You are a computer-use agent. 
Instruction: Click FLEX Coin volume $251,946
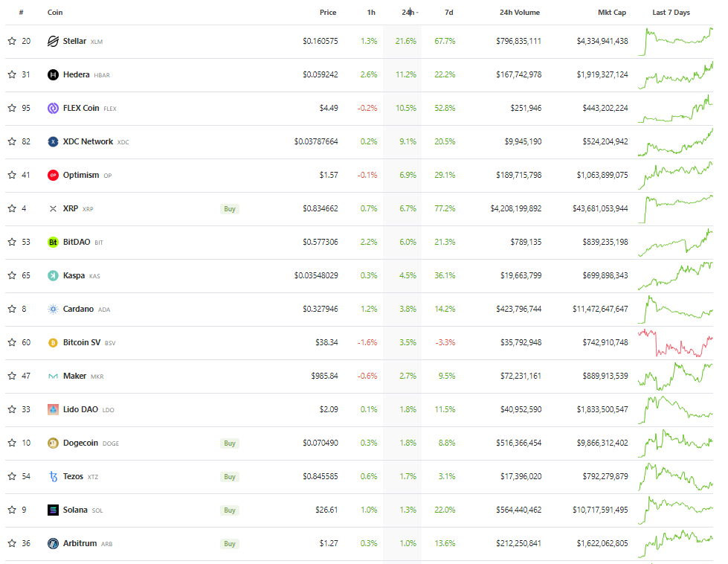526,108
